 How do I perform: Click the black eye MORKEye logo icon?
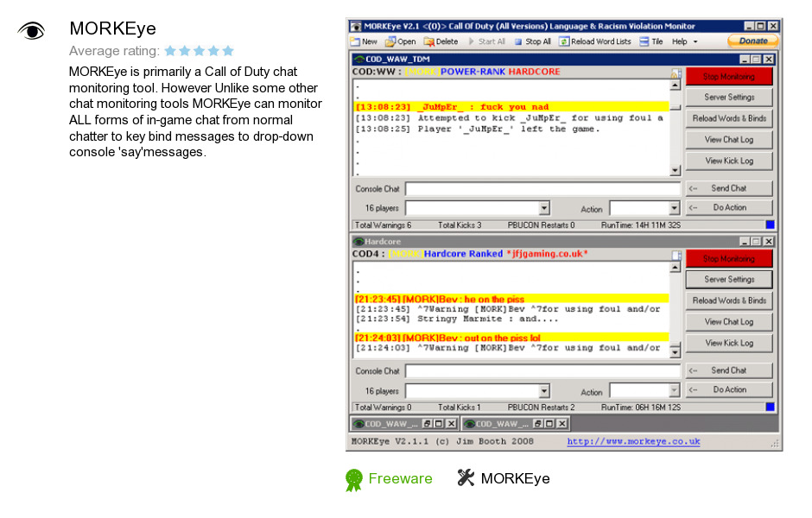32,31
